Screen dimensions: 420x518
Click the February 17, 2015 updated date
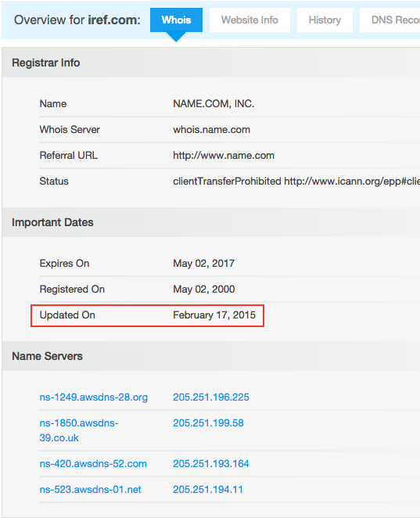click(214, 315)
